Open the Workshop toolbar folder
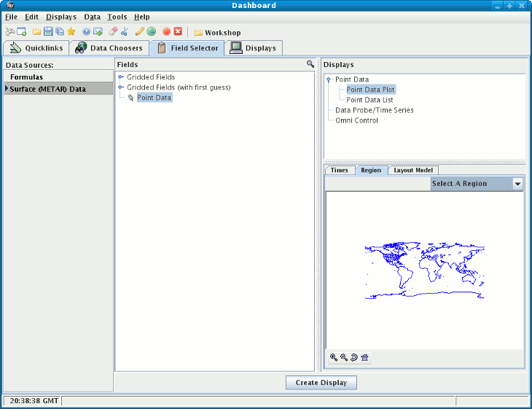532x409 pixels. [x=217, y=33]
